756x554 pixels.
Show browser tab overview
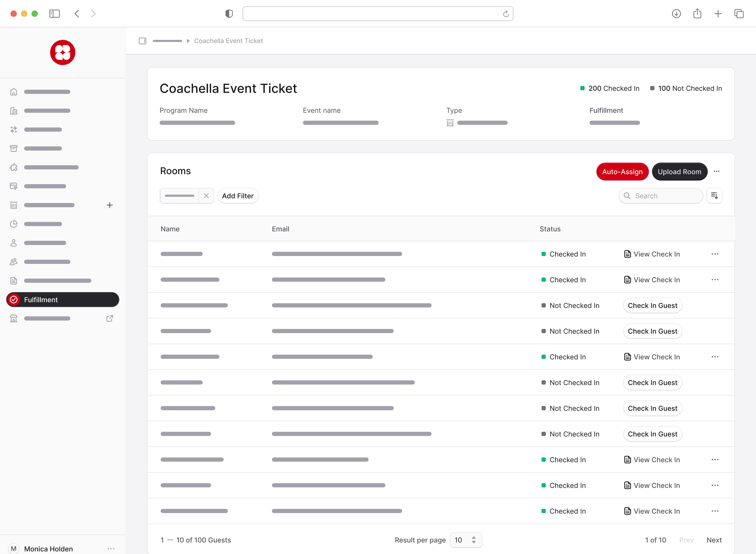[x=739, y=14]
